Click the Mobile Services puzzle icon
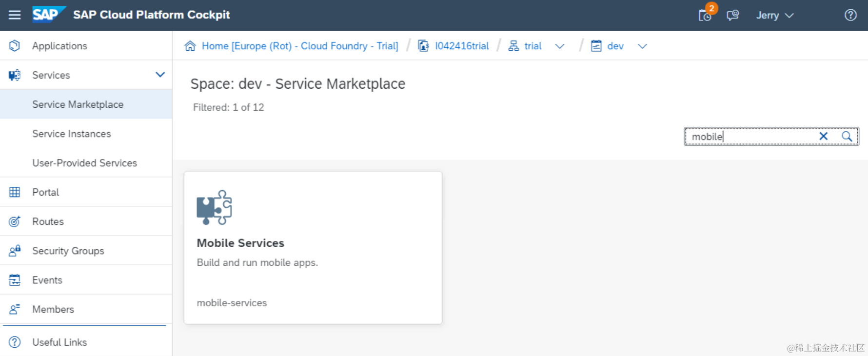Image resolution: width=868 pixels, height=356 pixels. tap(214, 207)
